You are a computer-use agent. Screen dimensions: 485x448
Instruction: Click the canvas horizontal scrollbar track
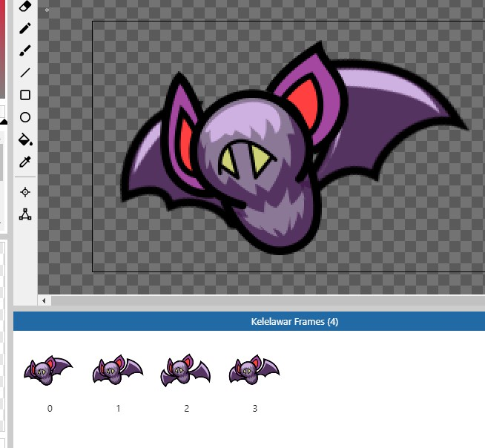tap(268, 300)
